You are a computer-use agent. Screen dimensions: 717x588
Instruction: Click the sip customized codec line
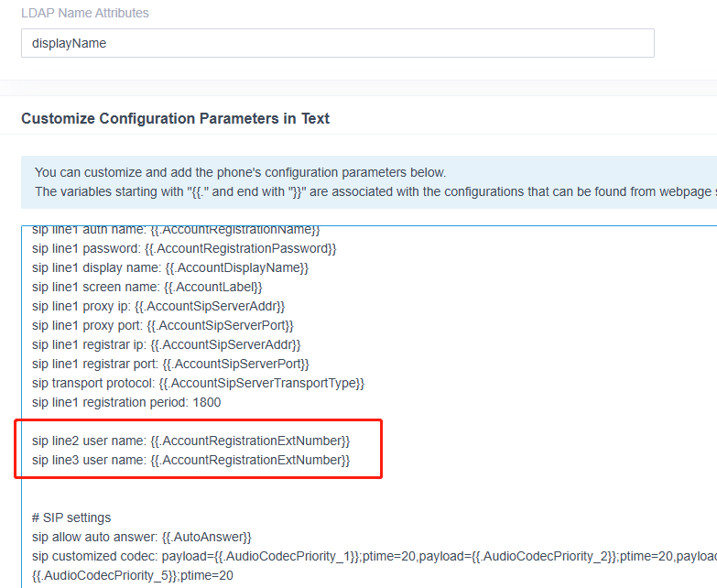click(x=374, y=556)
